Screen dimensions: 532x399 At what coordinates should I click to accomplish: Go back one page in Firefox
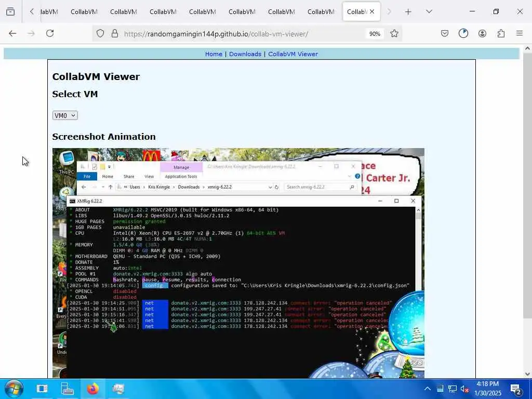click(12, 33)
